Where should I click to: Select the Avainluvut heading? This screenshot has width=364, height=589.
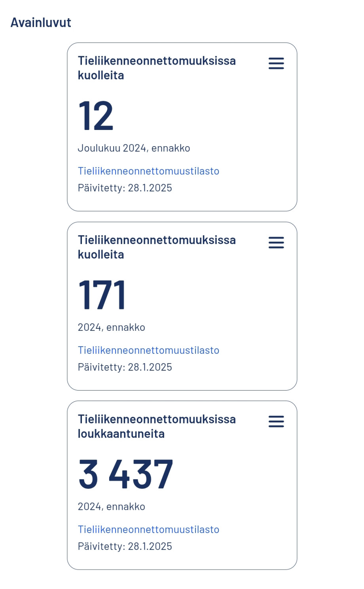(x=41, y=23)
